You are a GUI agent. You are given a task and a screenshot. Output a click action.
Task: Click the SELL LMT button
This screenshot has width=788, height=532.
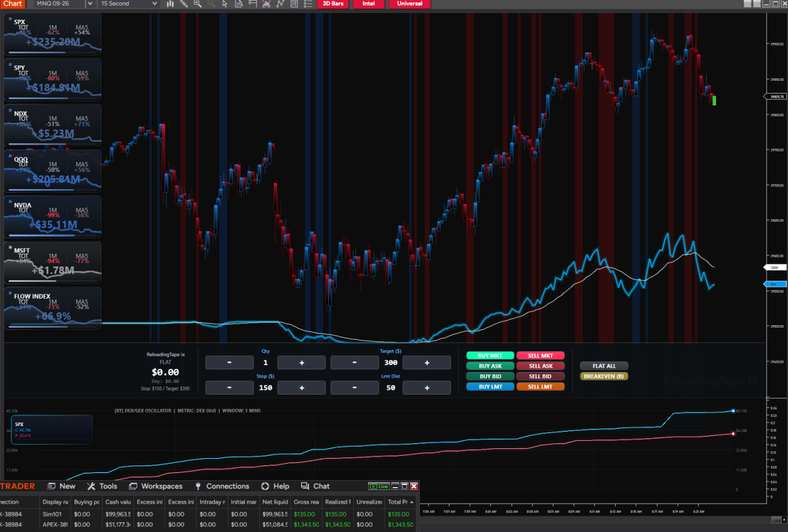[x=541, y=387]
